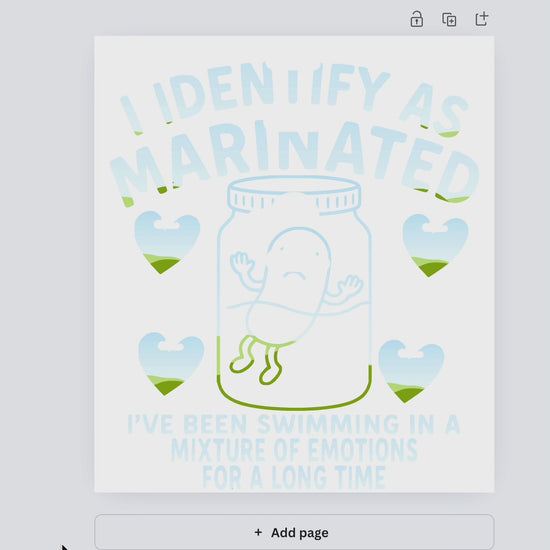
Task: Click the bean's left waving hand
Action: (242, 267)
